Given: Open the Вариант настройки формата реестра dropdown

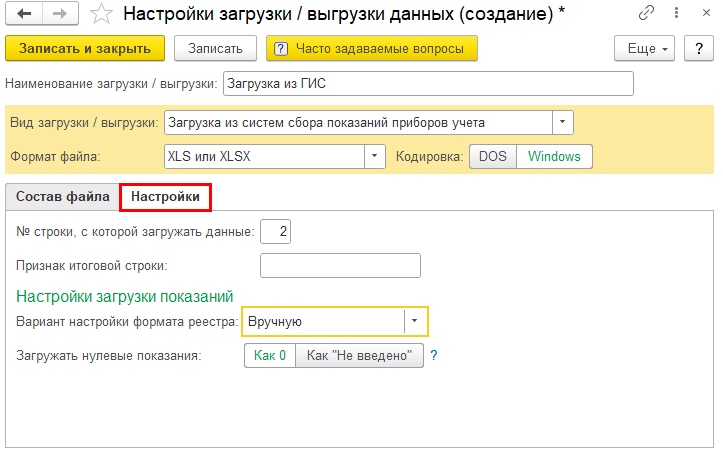Looking at the screenshot, I should pos(415,321).
